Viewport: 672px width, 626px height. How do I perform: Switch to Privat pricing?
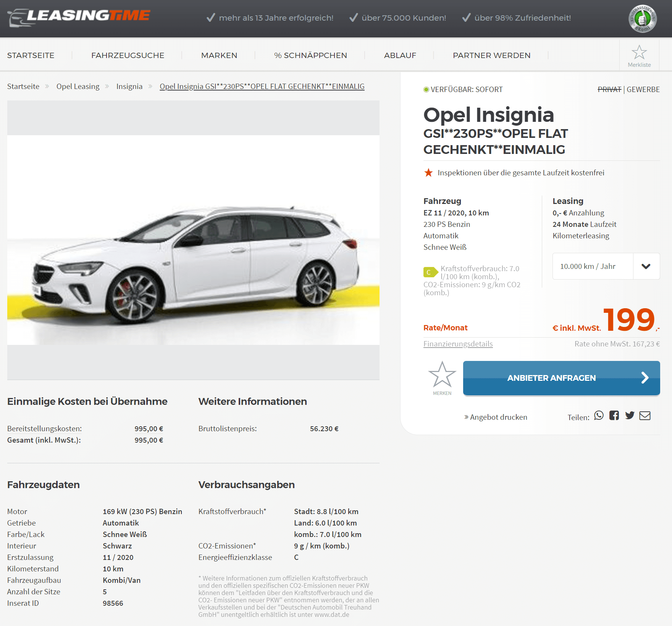tap(609, 89)
